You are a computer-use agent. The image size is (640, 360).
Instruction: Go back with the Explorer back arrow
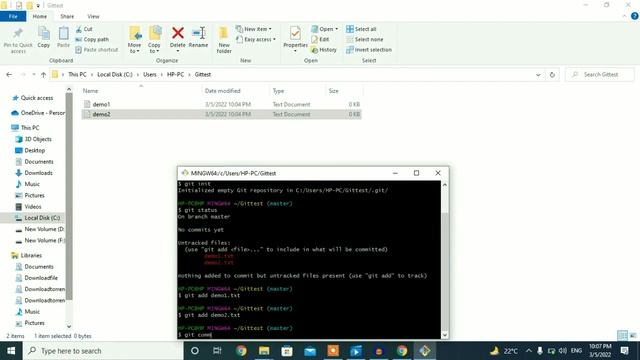(9, 75)
